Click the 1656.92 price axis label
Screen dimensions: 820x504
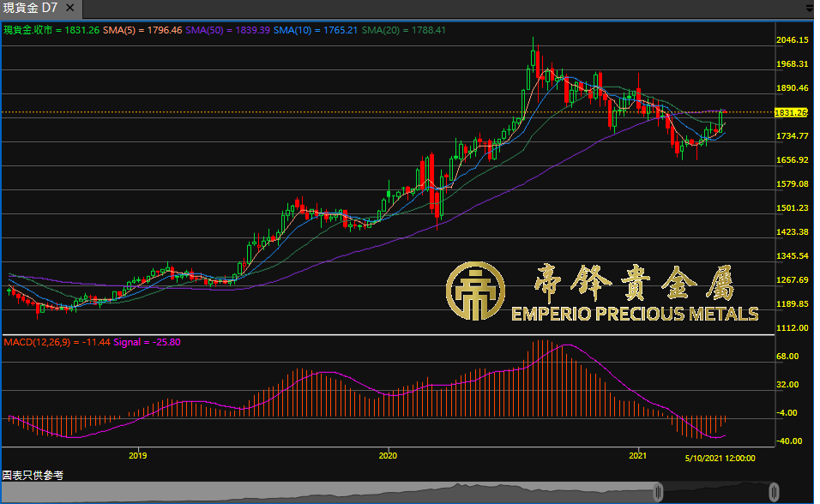click(x=793, y=160)
